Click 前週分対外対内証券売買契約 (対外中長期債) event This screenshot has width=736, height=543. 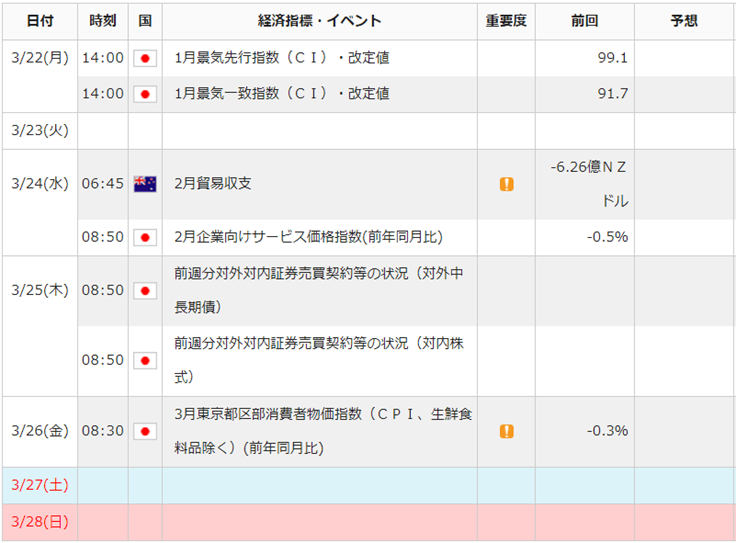[319, 291]
